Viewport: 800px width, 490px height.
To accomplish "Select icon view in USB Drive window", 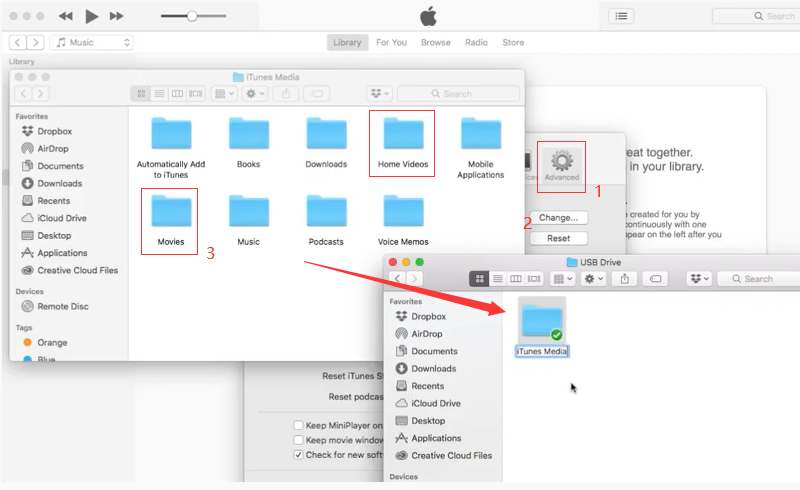I will 479,279.
